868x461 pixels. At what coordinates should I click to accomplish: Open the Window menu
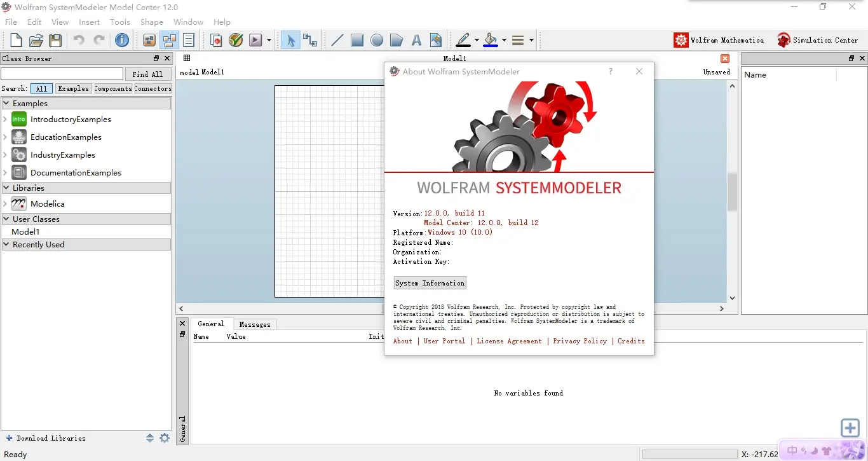pyautogui.click(x=189, y=22)
